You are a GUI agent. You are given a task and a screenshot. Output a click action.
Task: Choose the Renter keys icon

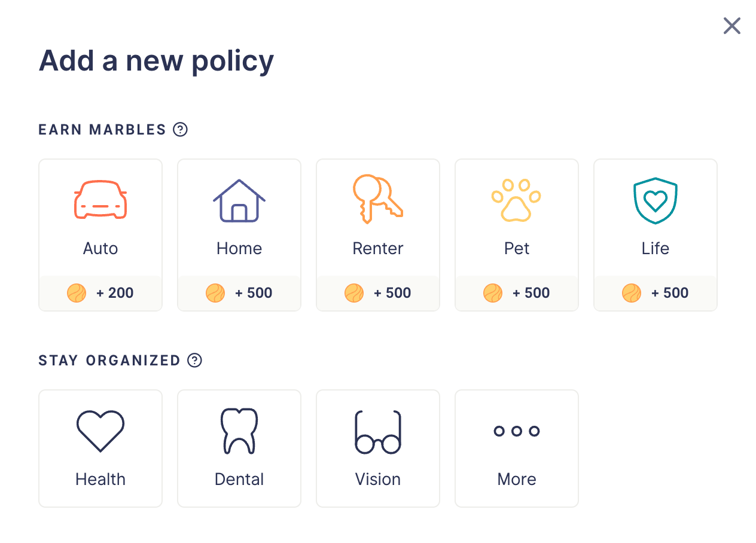point(378,199)
